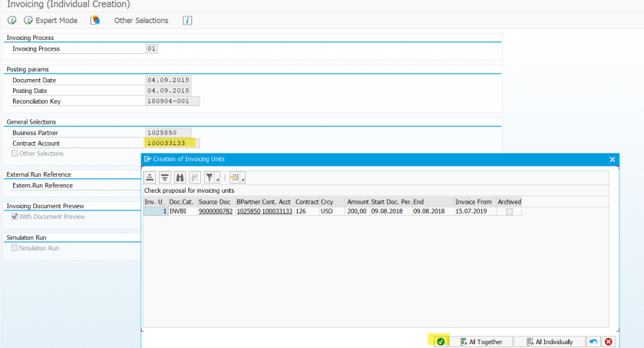
Task: Cancel dialog with red X button
Action: pos(609,341)
